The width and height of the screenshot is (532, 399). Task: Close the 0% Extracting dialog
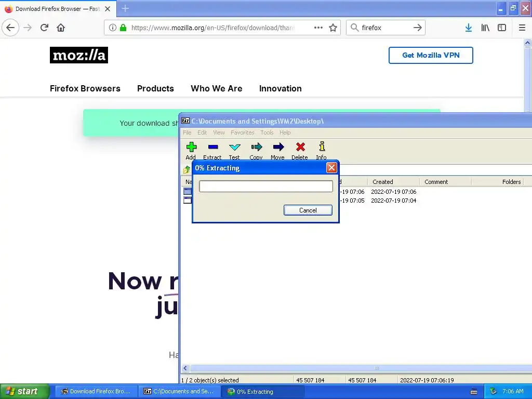point(331,168)
